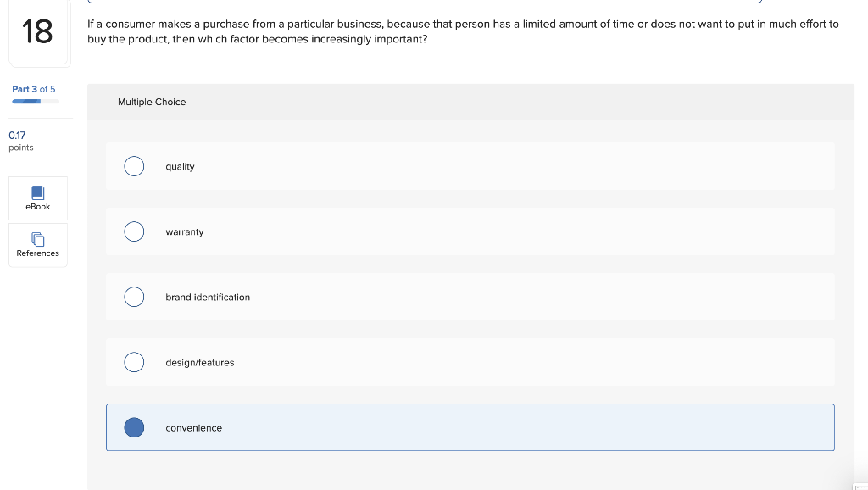Viewport: 868px width, 490px height.
Task: Click the "warranty" answer row background
Action: pos(470,231)
